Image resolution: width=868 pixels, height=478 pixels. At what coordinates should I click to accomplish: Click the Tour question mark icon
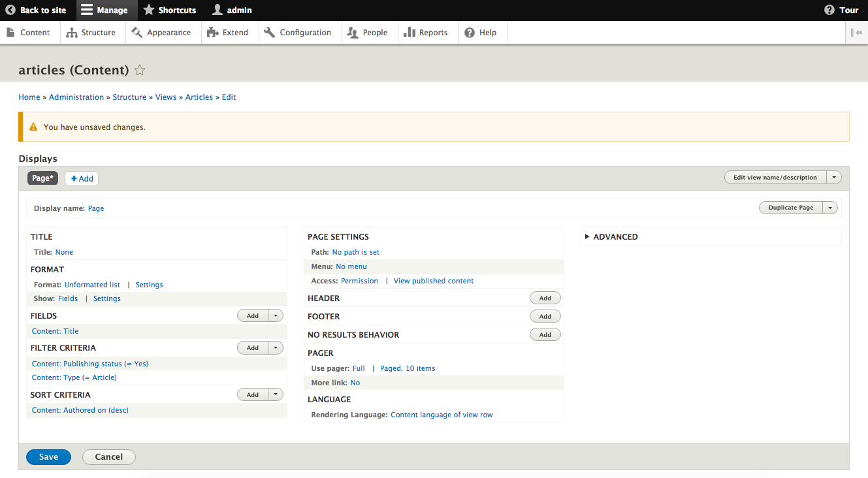pos(829,10)
